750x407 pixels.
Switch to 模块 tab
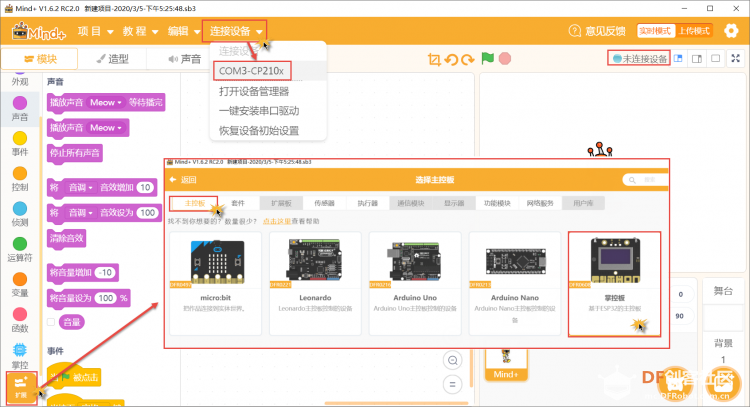pos(40,59)
